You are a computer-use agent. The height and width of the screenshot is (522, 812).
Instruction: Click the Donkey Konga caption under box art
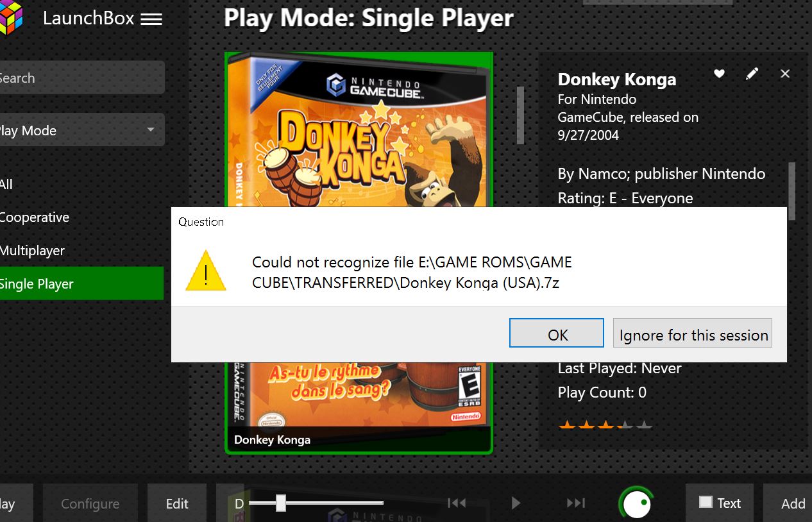(272, 439)
